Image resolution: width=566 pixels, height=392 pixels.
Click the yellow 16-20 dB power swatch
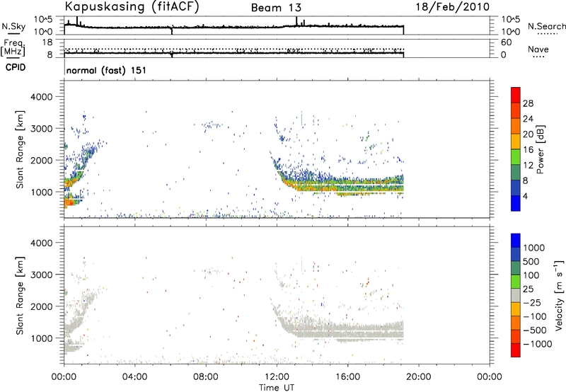(x=516, y=141)
